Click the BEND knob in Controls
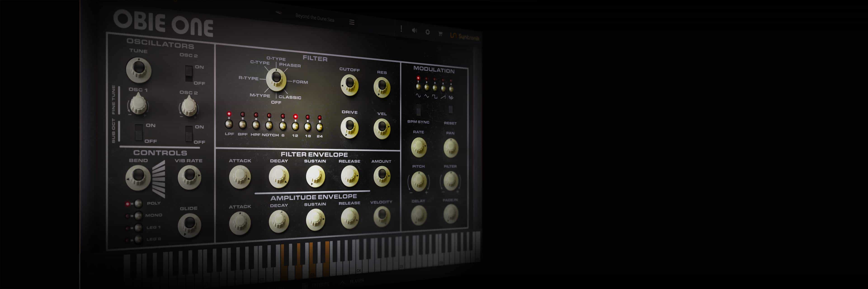The image size is (868, 289). (138, 178)
